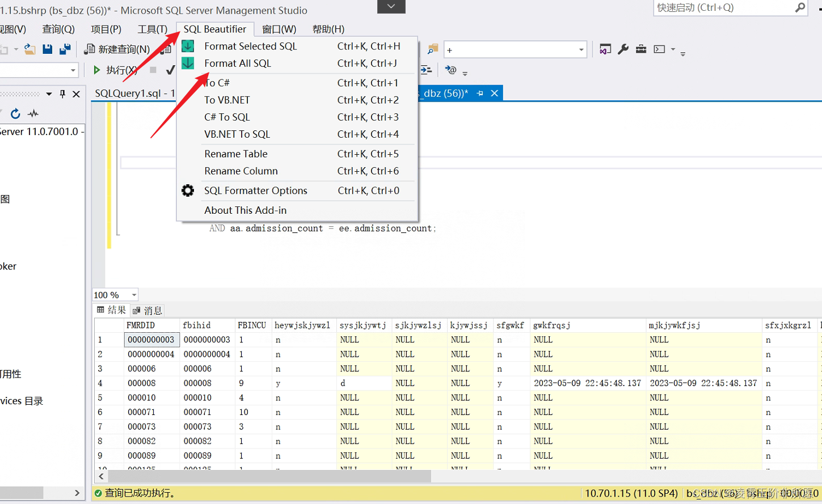Select row header number 4
Image resolution: width=822 pixels, height=504 pixels.
pos(109,383)
